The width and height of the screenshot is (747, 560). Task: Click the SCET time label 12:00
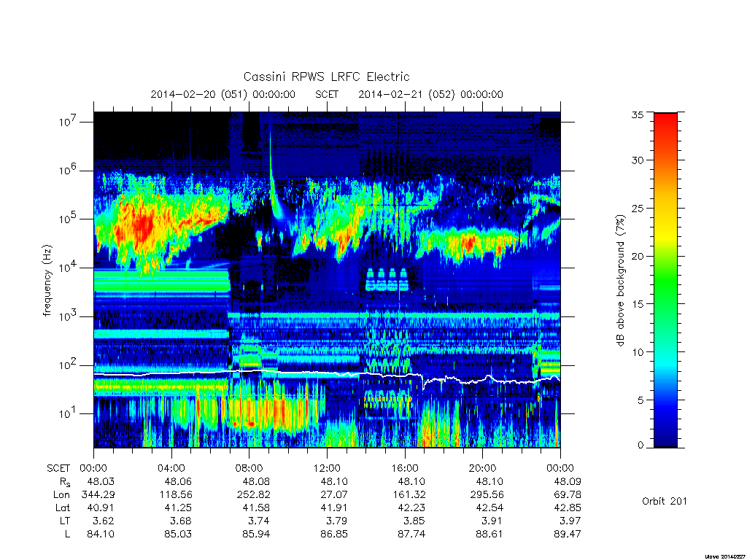pos(327,468)
